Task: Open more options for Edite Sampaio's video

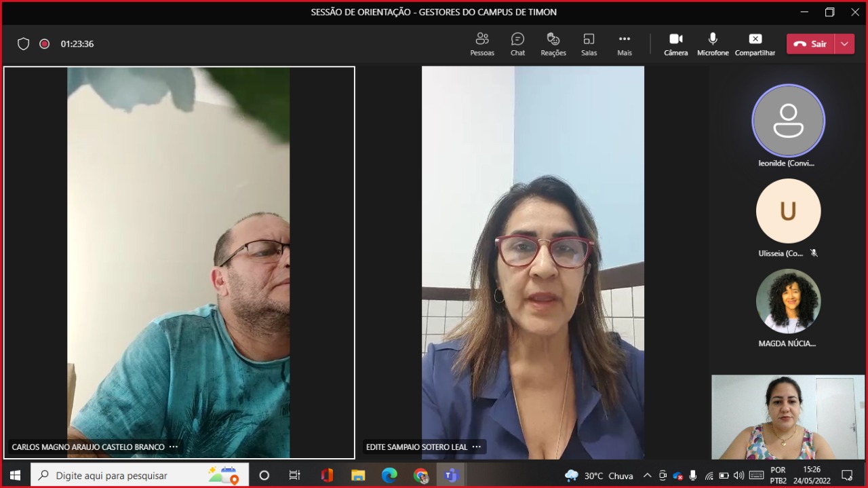Action: [x=477, y=447]
